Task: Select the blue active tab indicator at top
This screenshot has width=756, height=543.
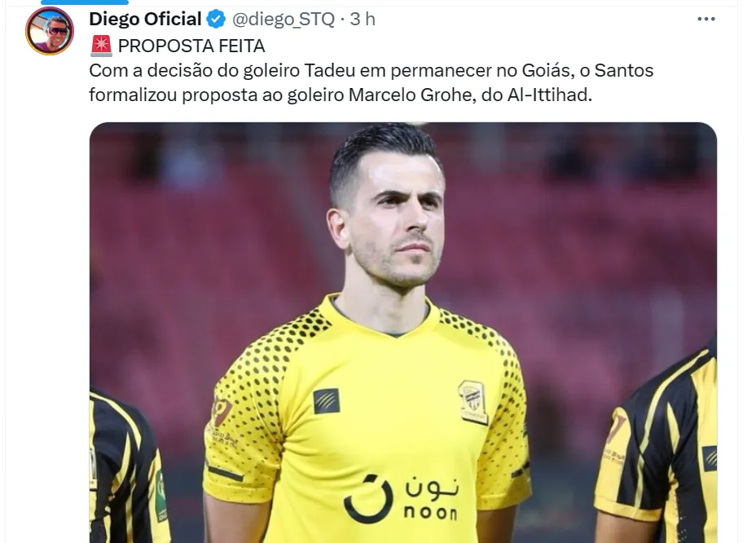Action: (85, 2)
